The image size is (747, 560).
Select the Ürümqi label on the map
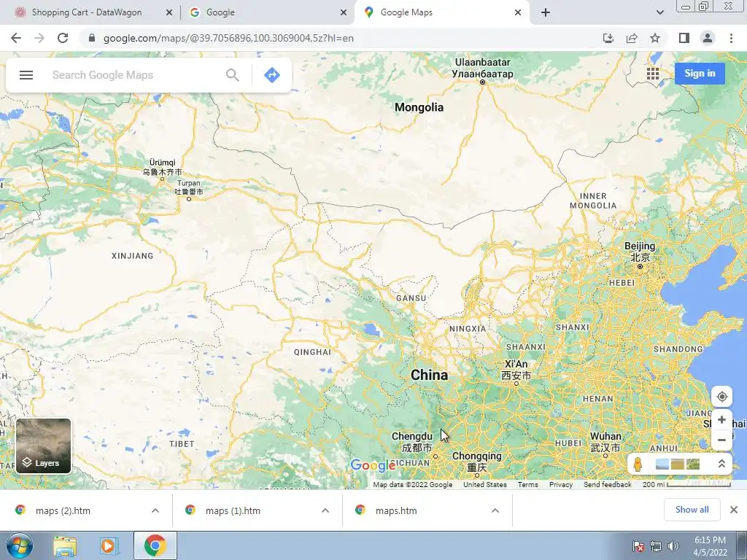click(x=162, y=167)
